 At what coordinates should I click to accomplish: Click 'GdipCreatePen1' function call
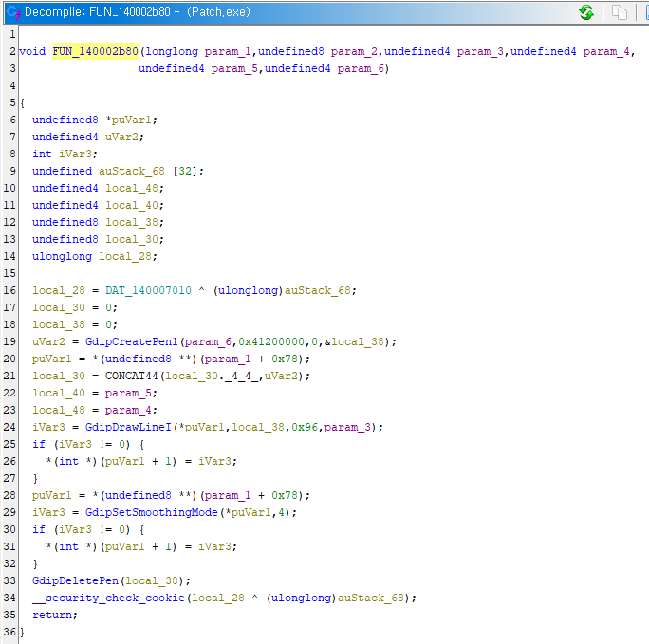point(132,342)
